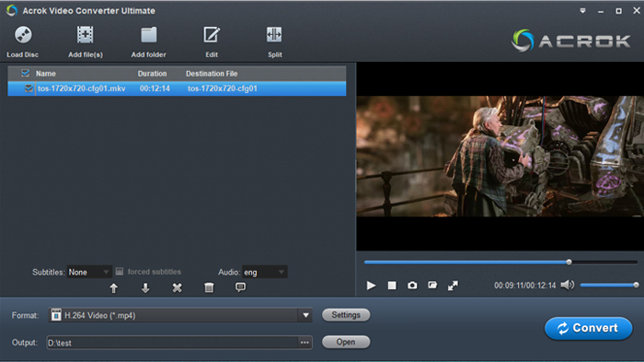Browse output folder with ellipsis button

click(x=305, y=343)
